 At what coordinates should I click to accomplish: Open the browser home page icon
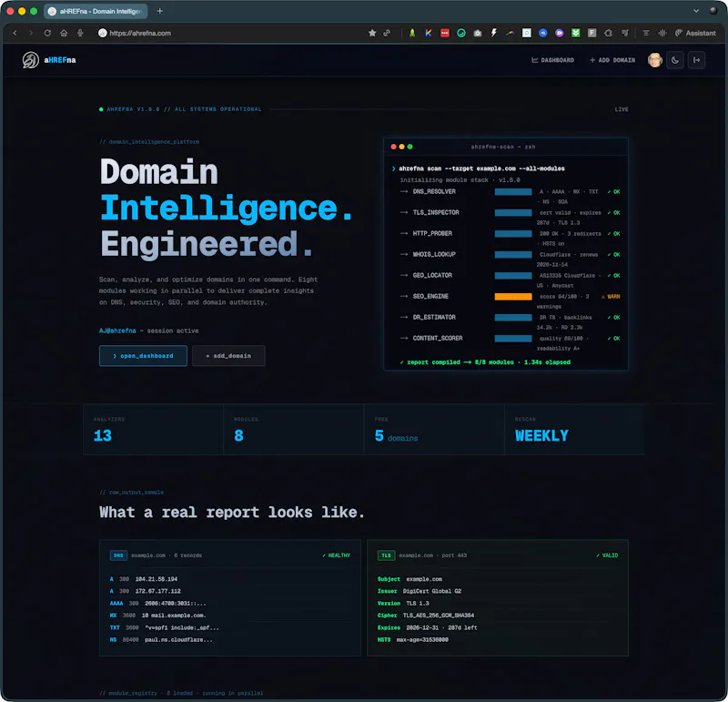pyautogui.click(x=64, y=33)
